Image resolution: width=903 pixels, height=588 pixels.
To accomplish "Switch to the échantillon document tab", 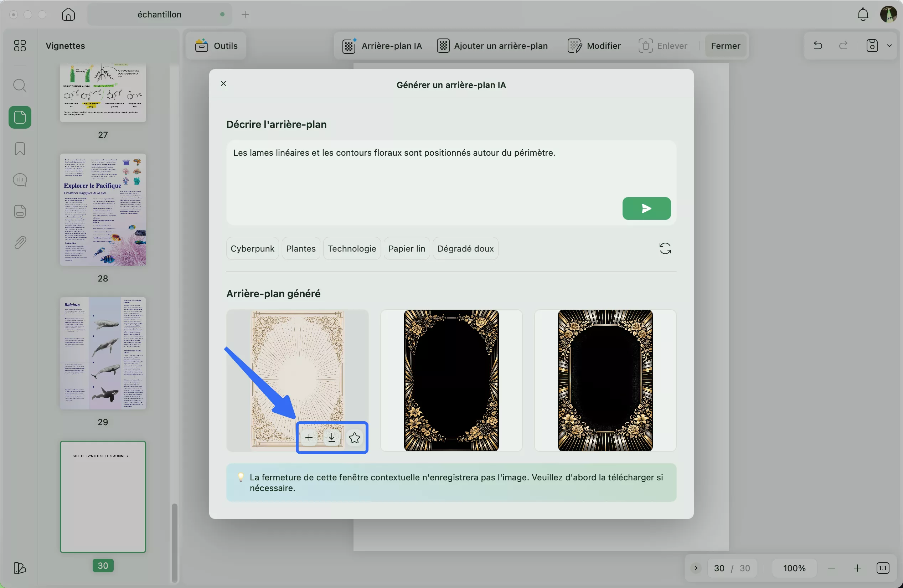I will click(x=159, y=14).
